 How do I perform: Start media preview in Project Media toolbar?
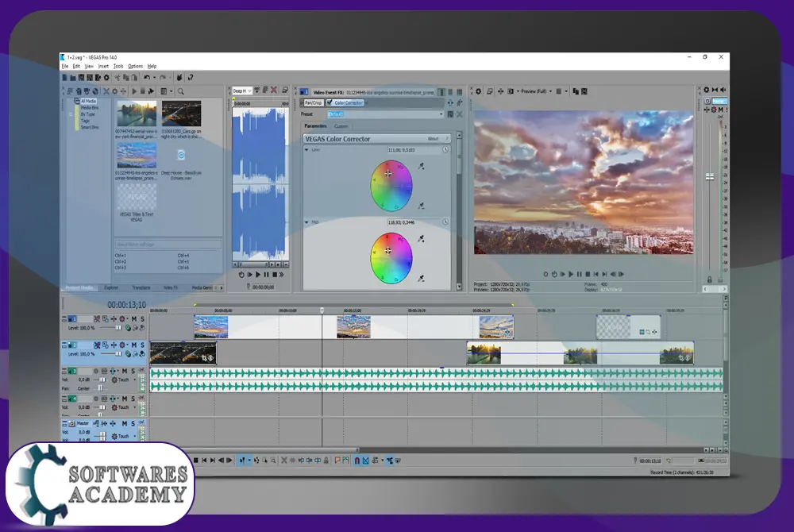(x=134, y=91)
